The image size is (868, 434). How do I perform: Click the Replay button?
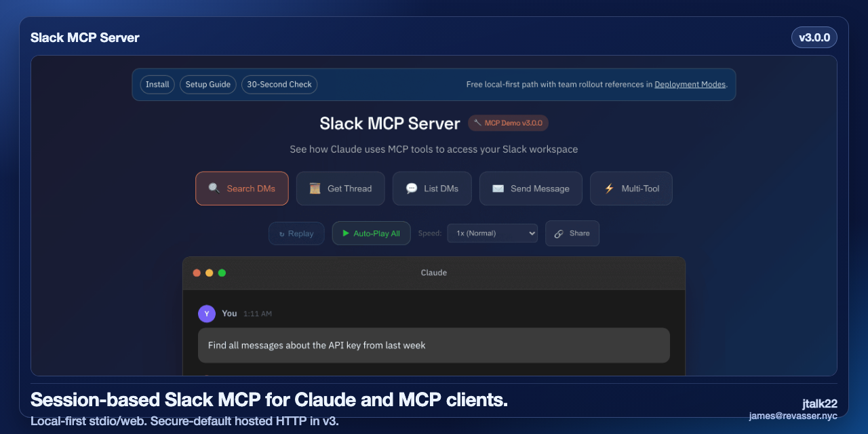click(296, 233)
